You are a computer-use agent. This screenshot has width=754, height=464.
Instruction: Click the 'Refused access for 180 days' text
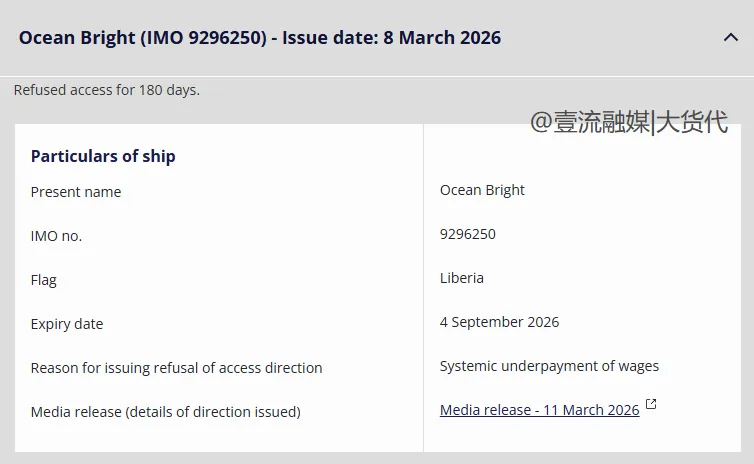[107, 90]
